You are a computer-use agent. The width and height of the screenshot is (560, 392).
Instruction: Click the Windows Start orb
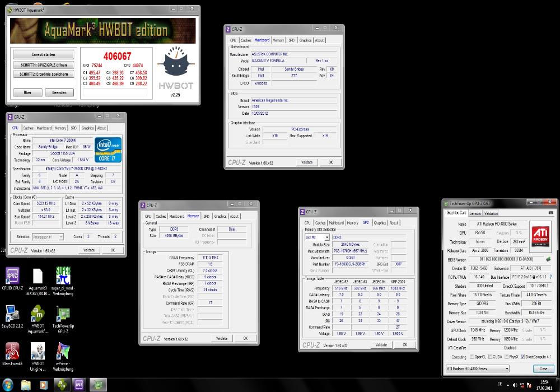point(7,385)
